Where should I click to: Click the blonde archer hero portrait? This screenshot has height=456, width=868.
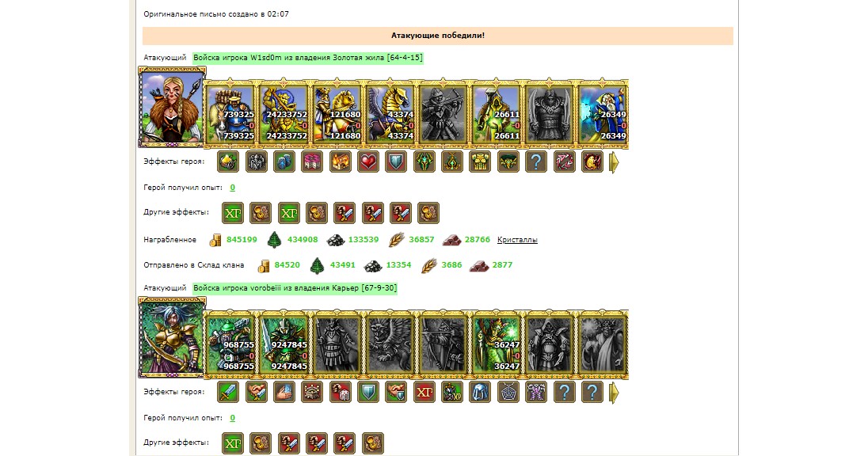pos(172,108)
